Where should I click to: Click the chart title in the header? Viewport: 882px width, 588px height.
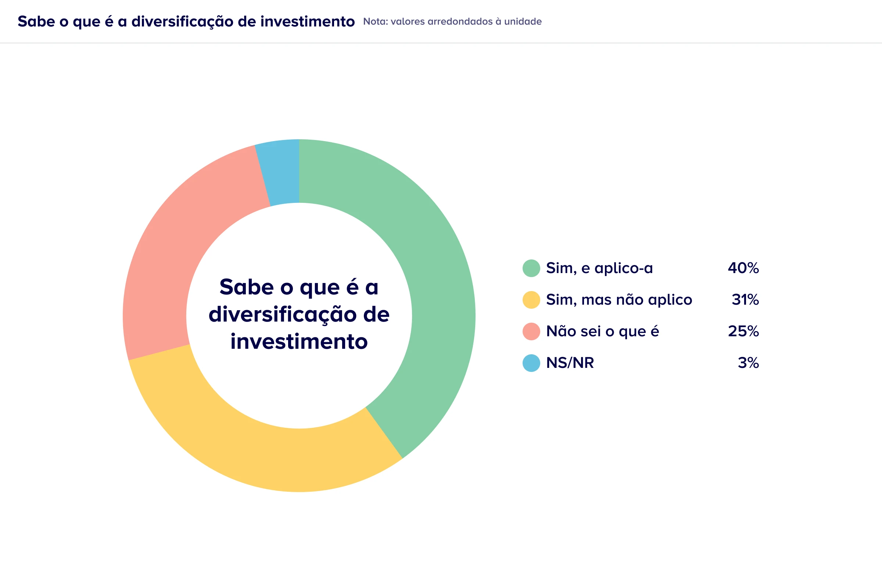click(x=186, y=22)
